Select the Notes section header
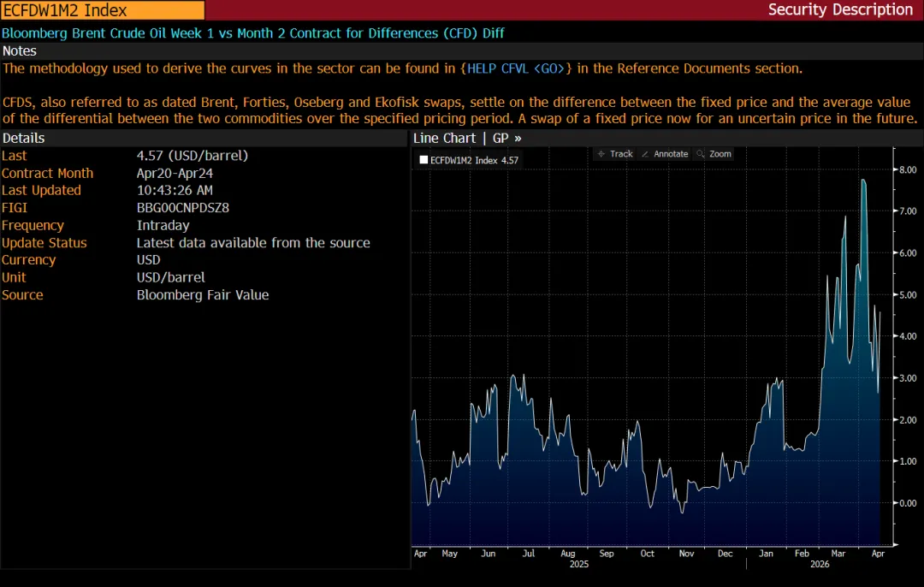924x587 pixels. coord(20,50)
